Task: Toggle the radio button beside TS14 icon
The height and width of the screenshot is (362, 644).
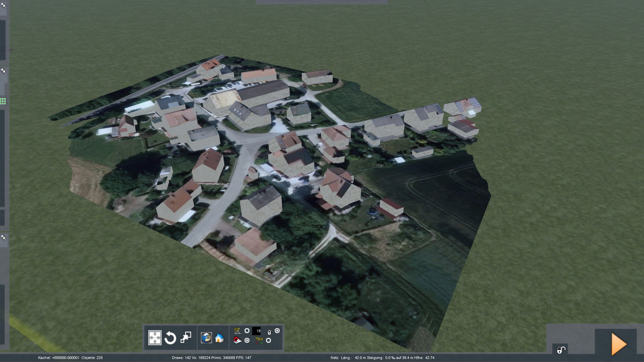Action: pyautogui.click(x=268, y=341)
